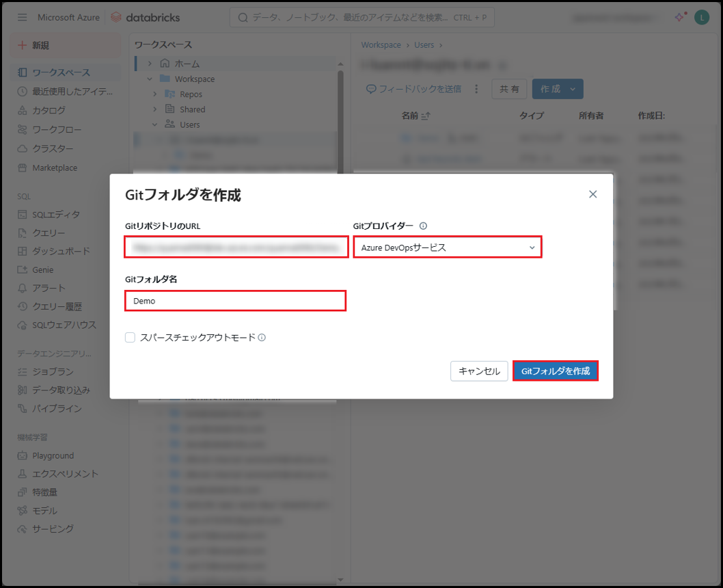Click the Gitフォルダ名 input with Demo
This screenshot has width=723, height=588.
(x=235, y=301)
